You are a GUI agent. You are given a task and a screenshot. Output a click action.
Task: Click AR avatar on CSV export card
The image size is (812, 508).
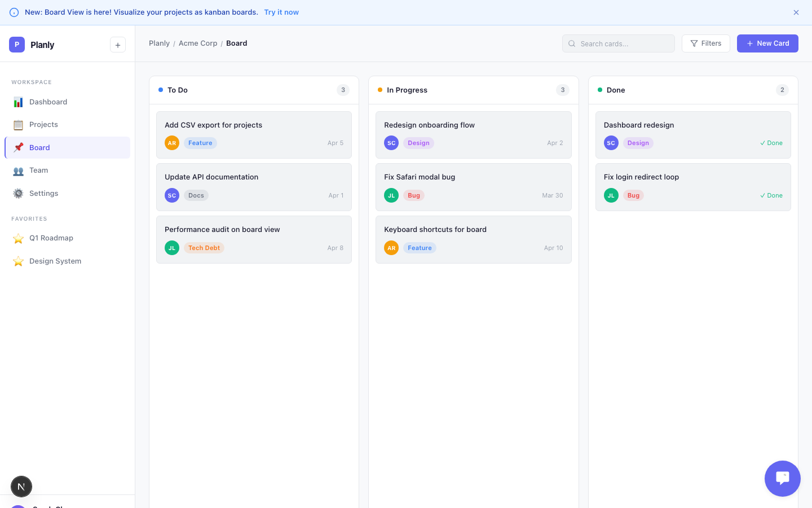point(172,143)
